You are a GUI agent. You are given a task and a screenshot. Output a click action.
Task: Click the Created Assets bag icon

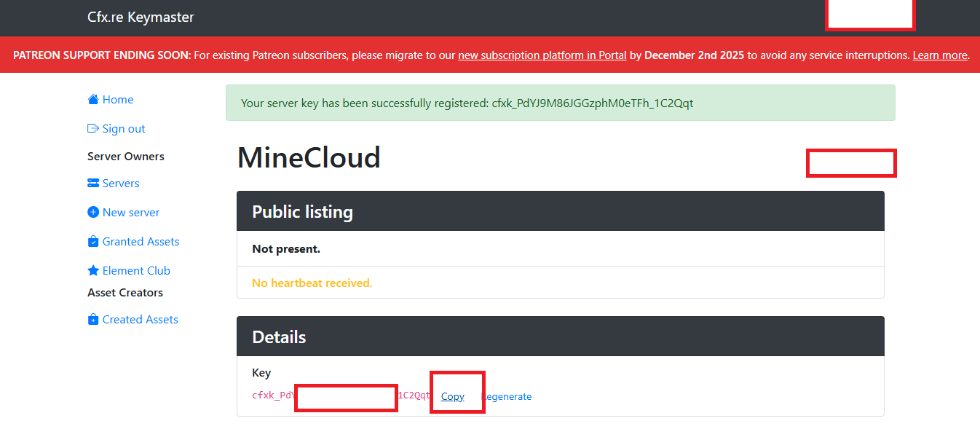[93, 320]
